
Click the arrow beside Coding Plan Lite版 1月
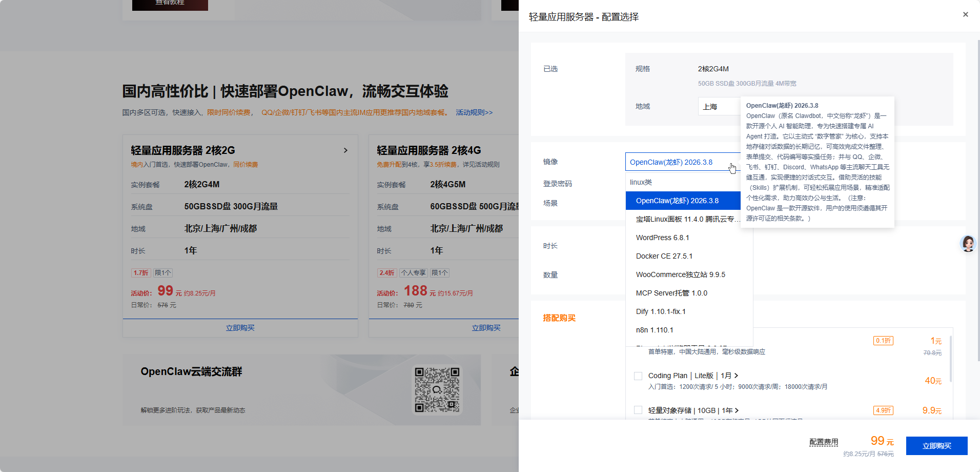736,376
